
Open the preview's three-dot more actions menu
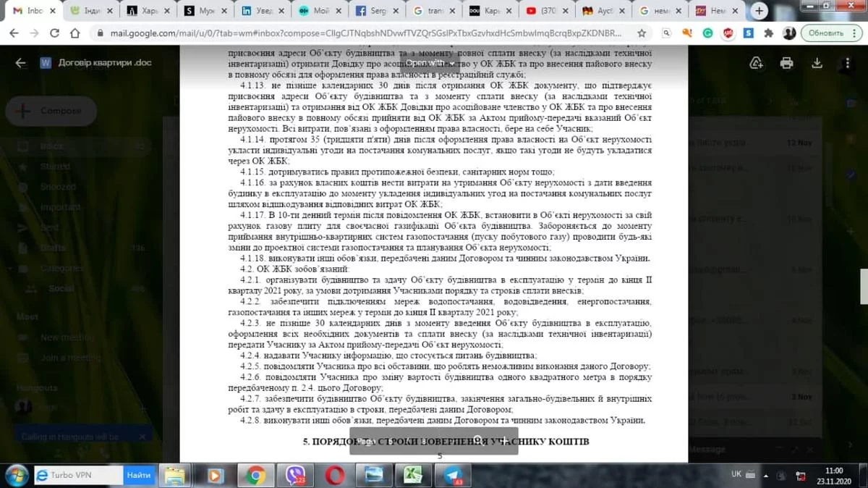848,63
